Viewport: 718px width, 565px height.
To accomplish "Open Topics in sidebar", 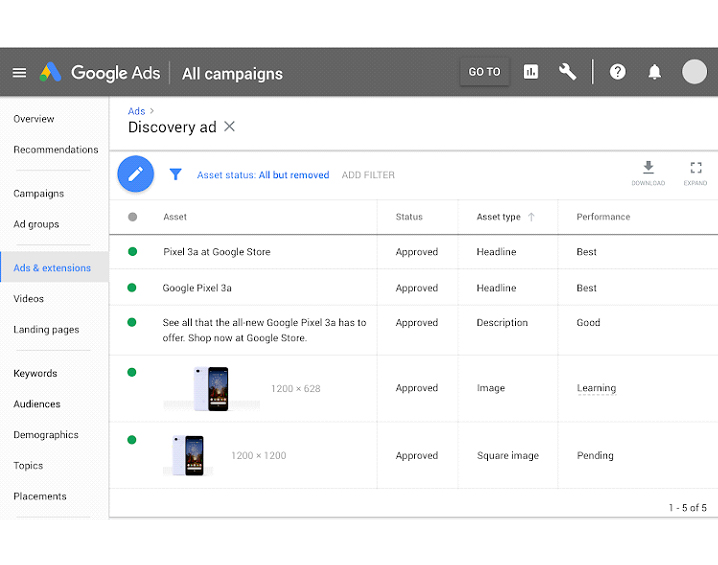I will 28,466.
